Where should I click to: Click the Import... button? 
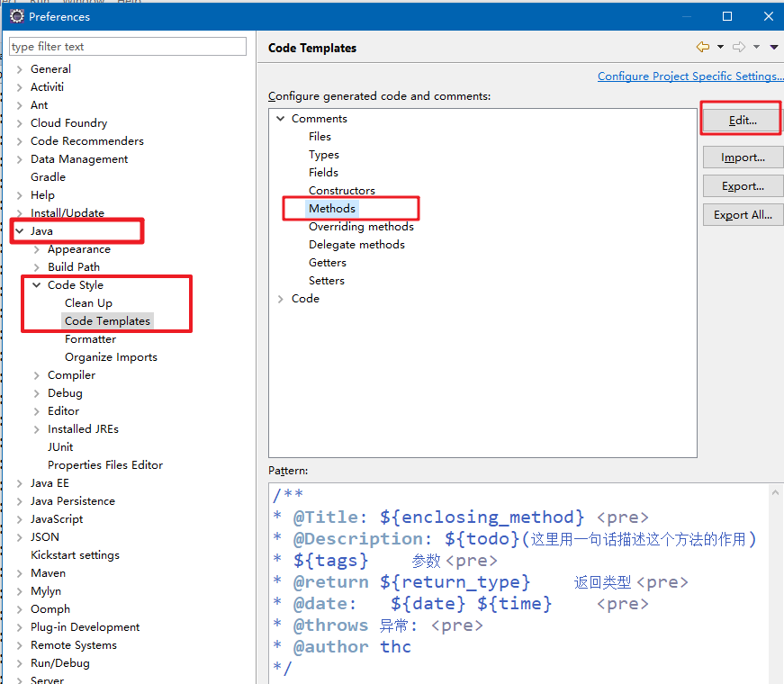click(x=743, y=157)
